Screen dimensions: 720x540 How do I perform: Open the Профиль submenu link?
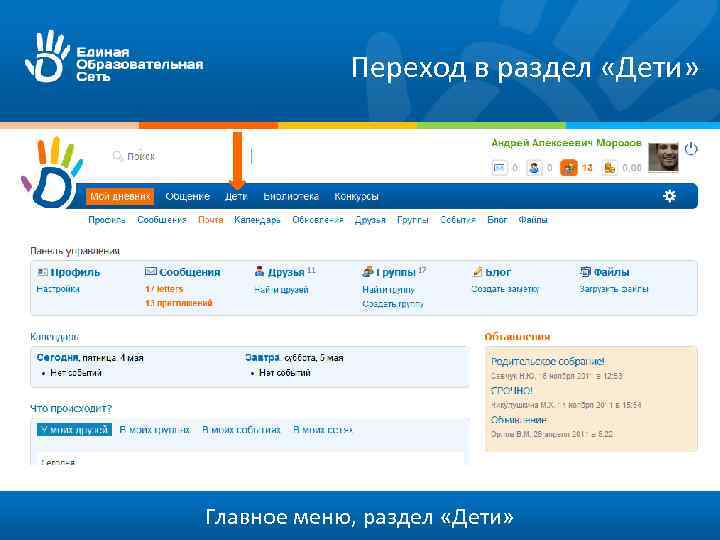pyautogui.click(x=107, y=220)
